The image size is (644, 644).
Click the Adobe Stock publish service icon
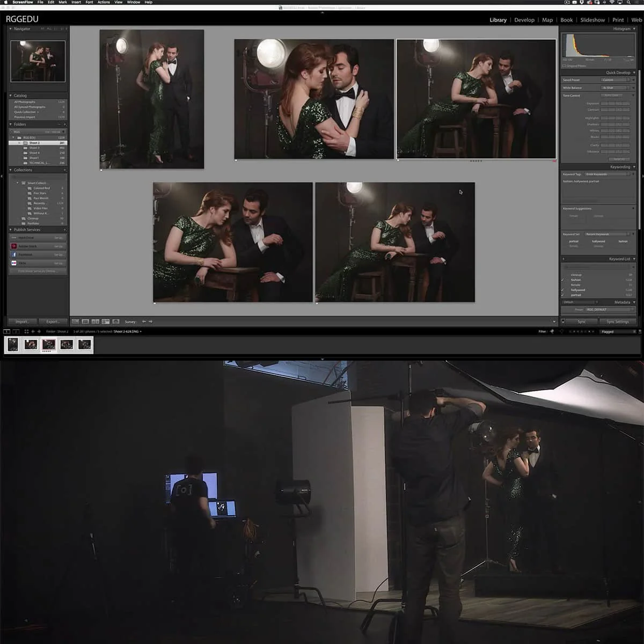coord(14,246)
